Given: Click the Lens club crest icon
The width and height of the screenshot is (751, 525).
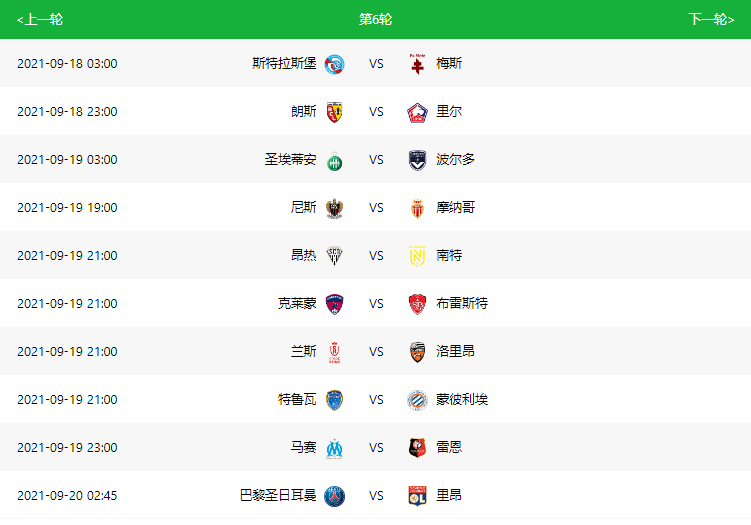Looking at the screenshot, I should click(x=334, y=112).
